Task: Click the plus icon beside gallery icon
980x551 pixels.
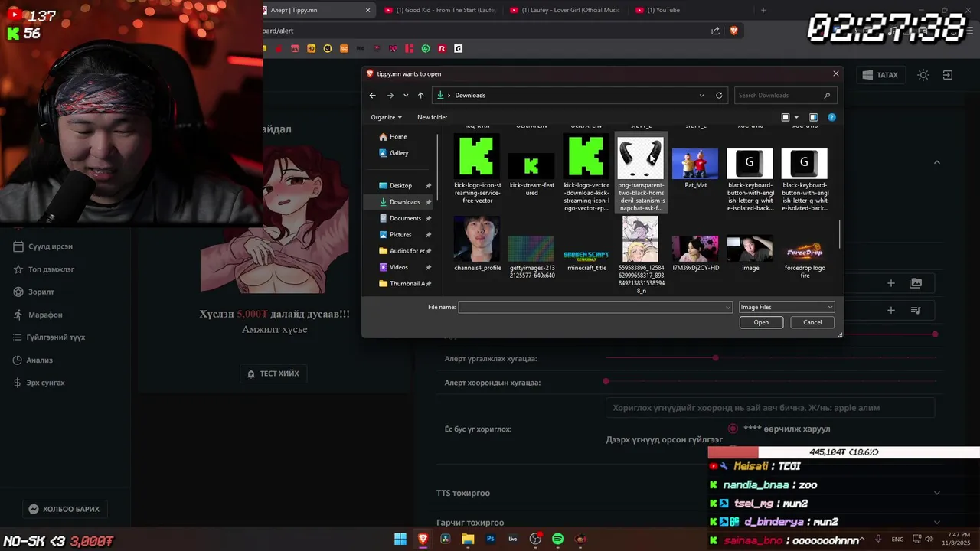Action: pyautogui.click(x=890, y=283)
